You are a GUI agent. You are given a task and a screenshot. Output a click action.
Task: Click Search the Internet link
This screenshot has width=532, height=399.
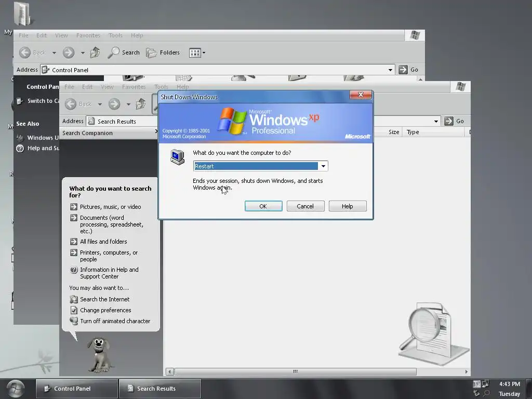(104, 299)
